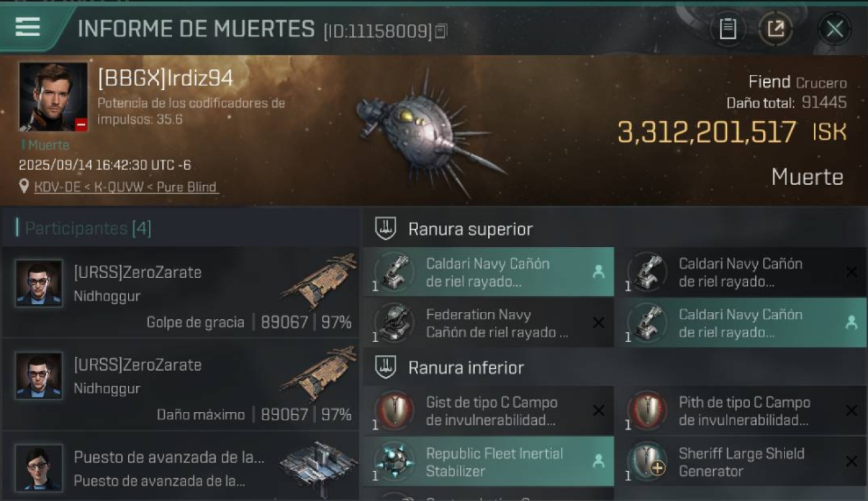This screenshot has width=868, height=501.
Task: Click the Nidhoggur ship image in Daño máximo row
Action: pyautogui.click(x=318, y=373)
